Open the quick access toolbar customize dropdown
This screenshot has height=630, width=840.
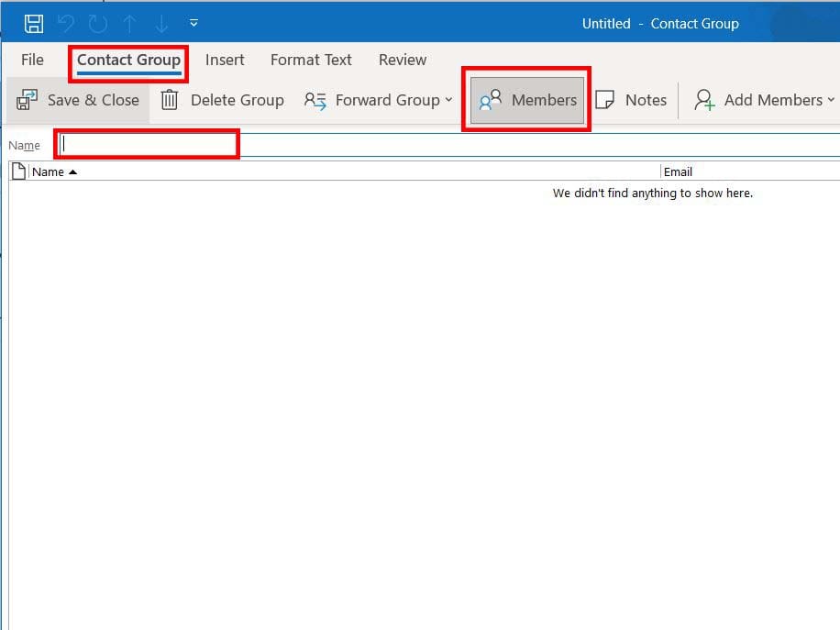(x=193, y=23)
